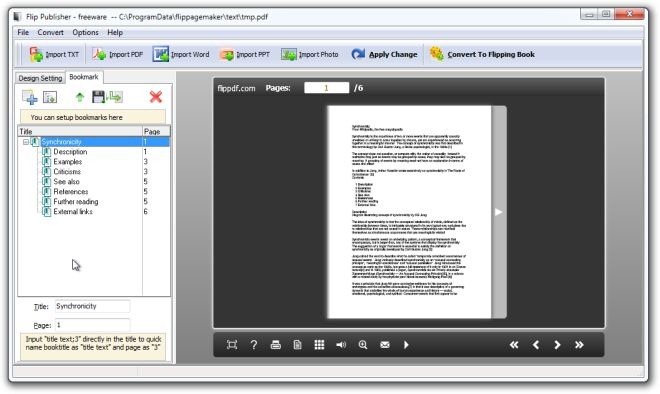660x394 pixels.
Task: Open the thumbnails grid view icon
Action: [x=319, y=345]
